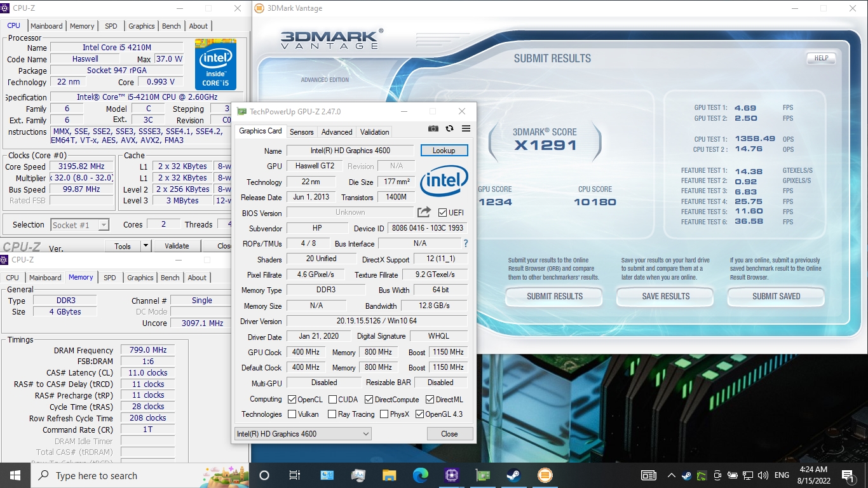Take a GPU-Z screenshot with camera icon

point(433,128)
